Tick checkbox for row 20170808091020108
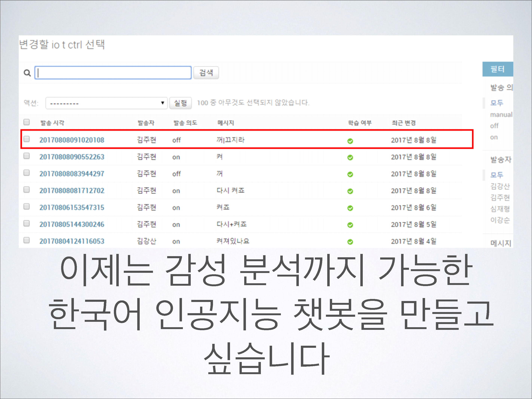This screenshot has width=532, height=399. point(27,139)
